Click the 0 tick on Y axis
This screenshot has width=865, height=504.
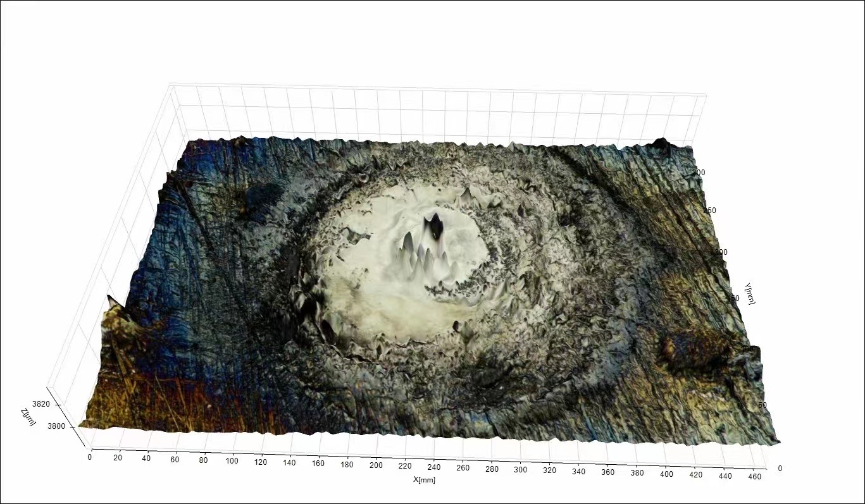coord(780,469)
